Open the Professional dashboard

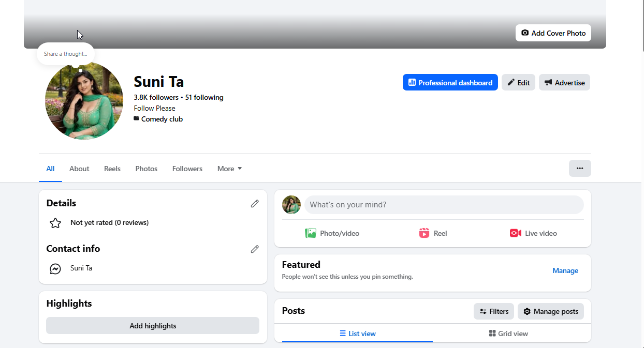[450, 82]
